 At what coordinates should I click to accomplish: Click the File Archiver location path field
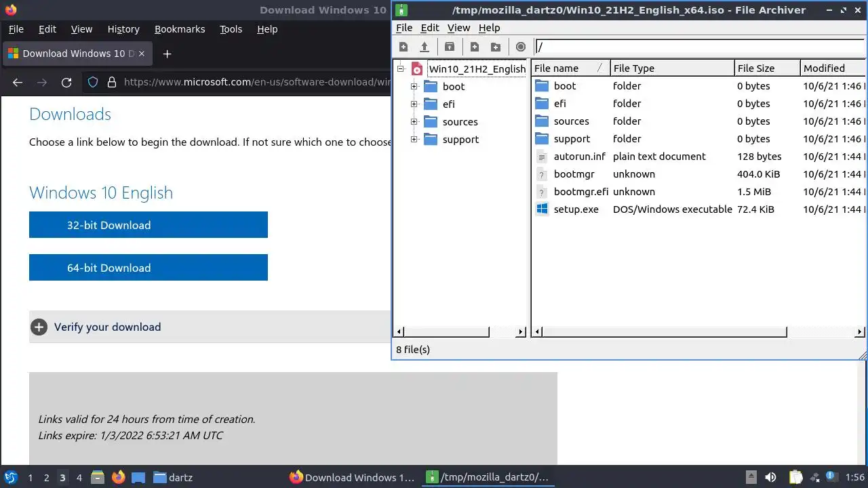tap(700, 47)
